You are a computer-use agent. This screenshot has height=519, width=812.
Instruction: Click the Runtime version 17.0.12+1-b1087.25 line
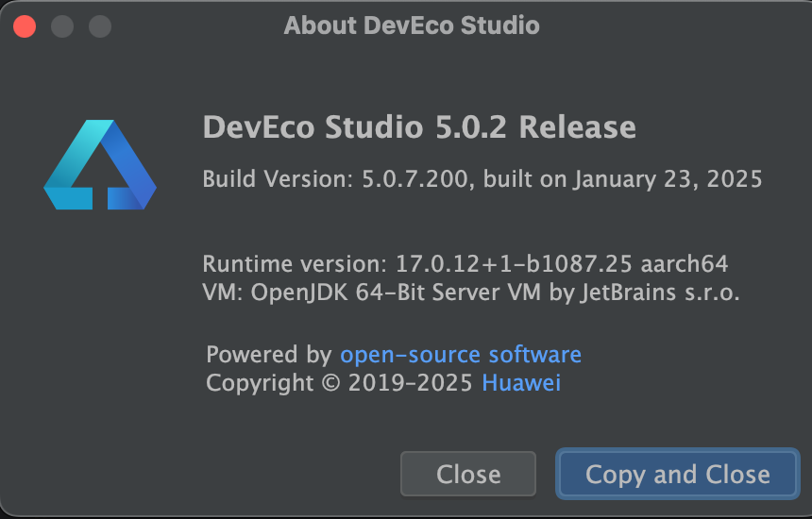pos(465,264)
